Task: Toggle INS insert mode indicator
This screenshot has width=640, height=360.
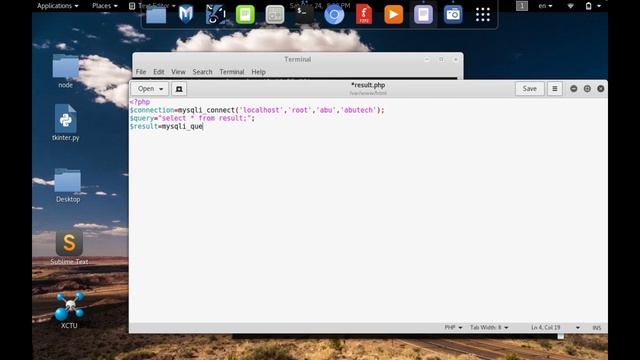Action: coord(596,327)
